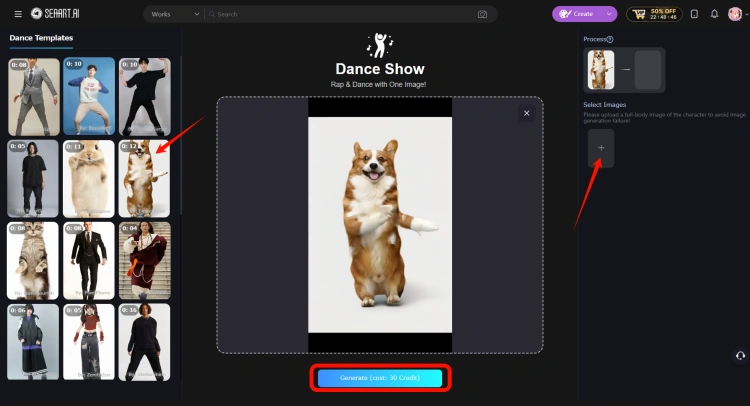Choose the man in black 0:10 template
This screenshot has width=750, height=406.
coord(145,97)
